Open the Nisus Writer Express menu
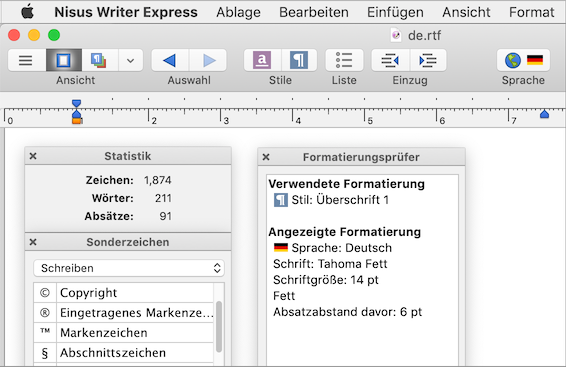The image size is (566, 367). pyautogui.click(x=126, y=12)
